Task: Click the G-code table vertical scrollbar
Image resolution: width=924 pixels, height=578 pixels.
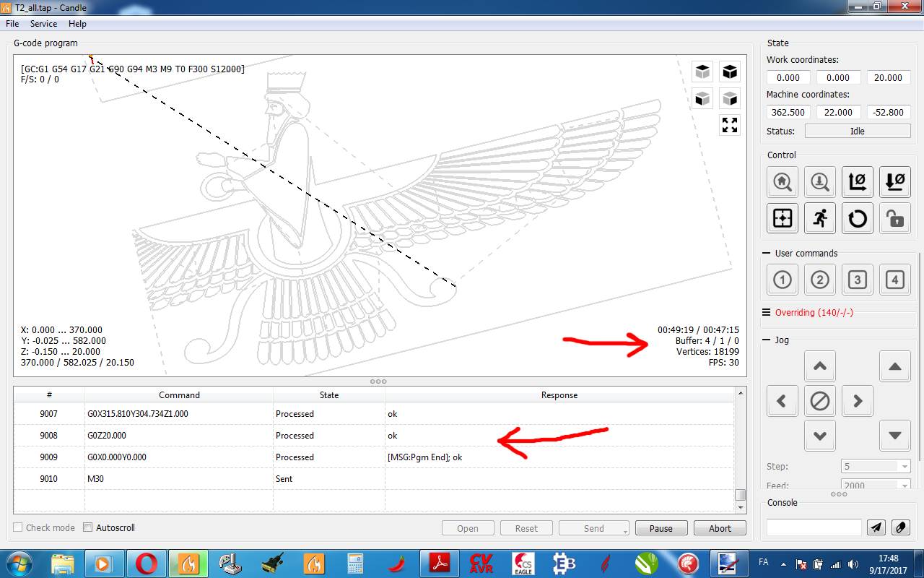Action: coord(740,451)
